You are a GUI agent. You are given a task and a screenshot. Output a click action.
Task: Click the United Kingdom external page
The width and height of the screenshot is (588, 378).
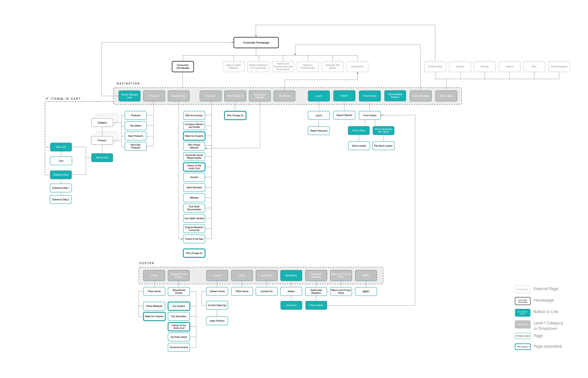click(x=559, y=67)
